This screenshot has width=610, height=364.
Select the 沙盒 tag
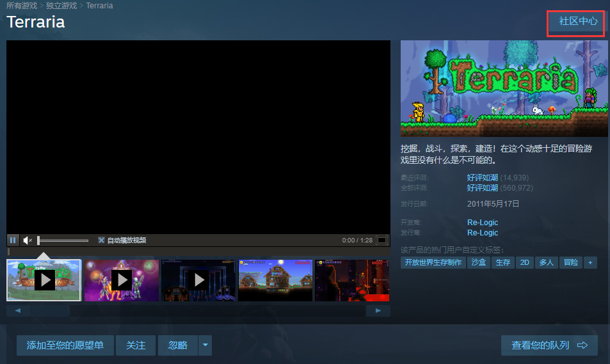click(479, 262)
